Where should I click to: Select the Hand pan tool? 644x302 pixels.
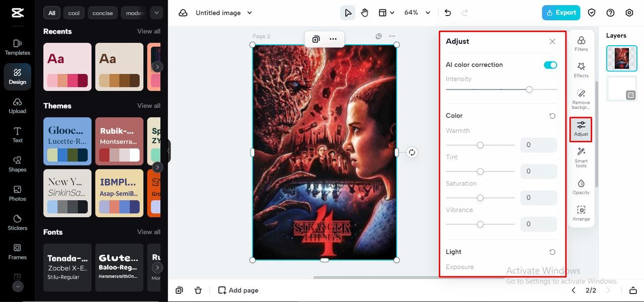pos(365,13)
